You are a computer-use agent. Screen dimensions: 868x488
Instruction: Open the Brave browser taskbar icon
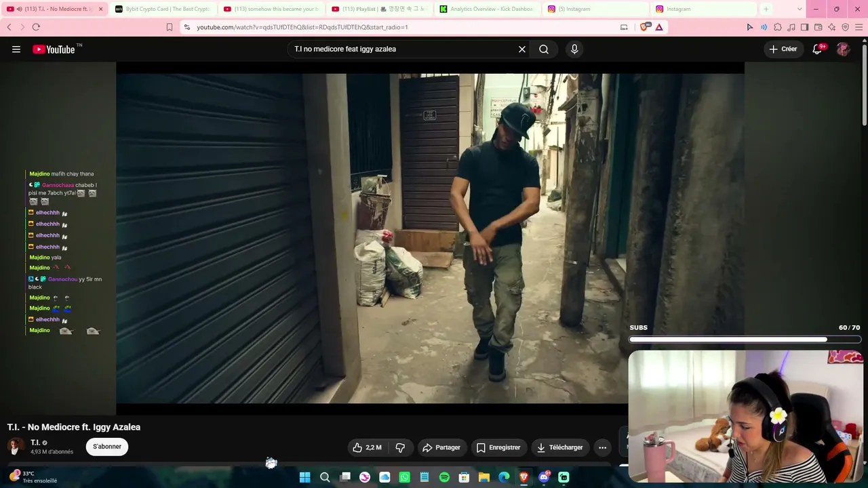point(524,477)
